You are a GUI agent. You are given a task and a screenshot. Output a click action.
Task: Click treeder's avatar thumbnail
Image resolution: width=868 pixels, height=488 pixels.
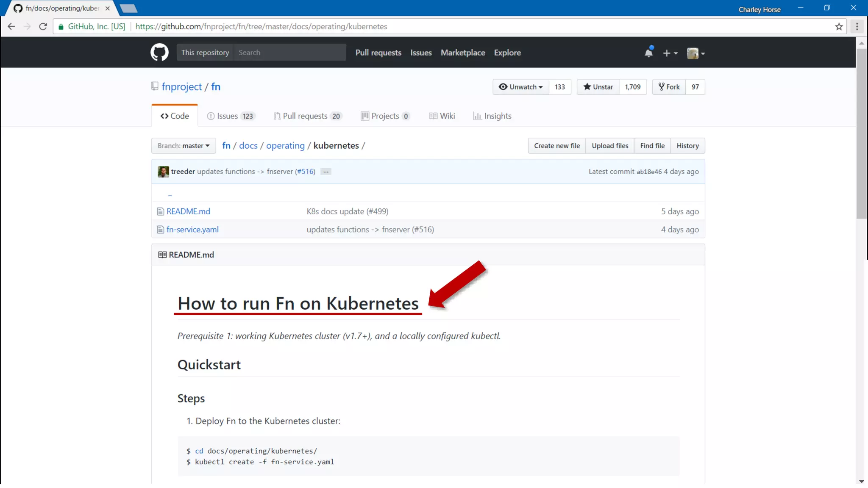(163, 172)
